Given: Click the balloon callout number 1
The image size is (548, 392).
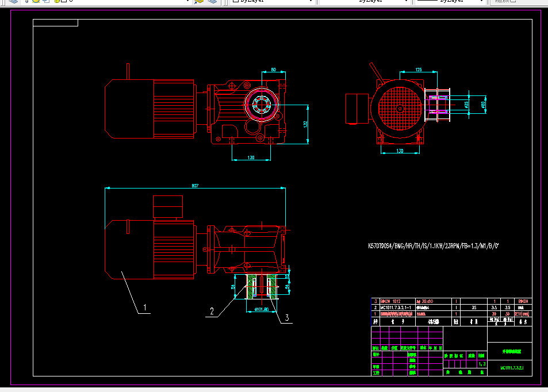Looking at the screenshot, I should point(145,308).
